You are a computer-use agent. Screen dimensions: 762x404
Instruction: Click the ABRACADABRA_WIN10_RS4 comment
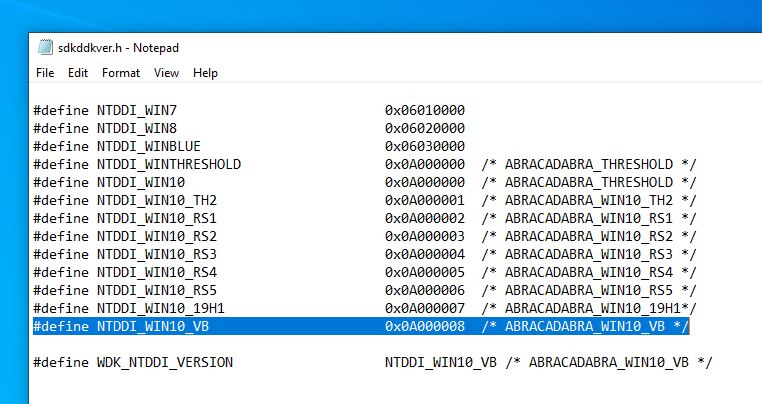[x=589, y=272]
